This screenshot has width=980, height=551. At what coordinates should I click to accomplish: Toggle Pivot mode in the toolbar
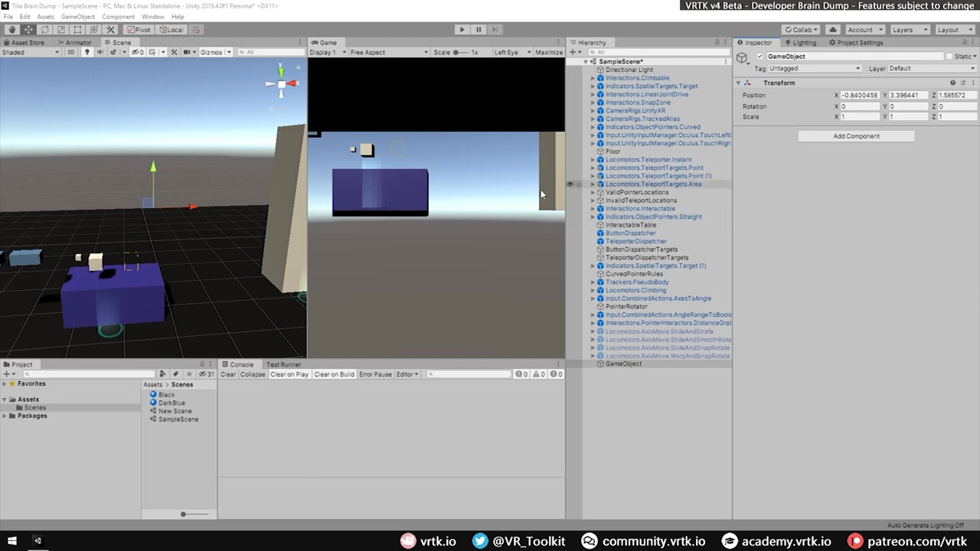click(x=140, y=29)
